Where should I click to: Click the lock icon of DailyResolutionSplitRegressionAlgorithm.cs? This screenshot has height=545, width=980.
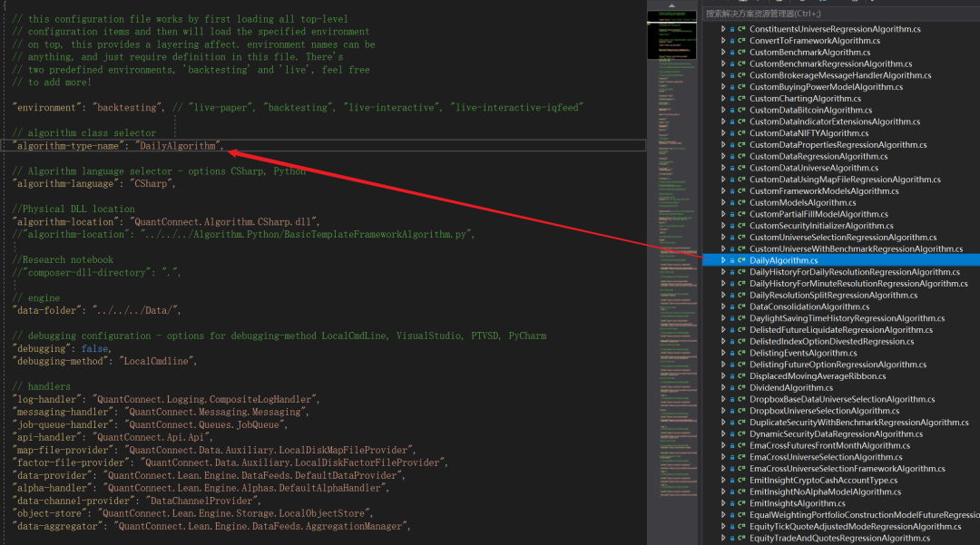pos(732,296)
